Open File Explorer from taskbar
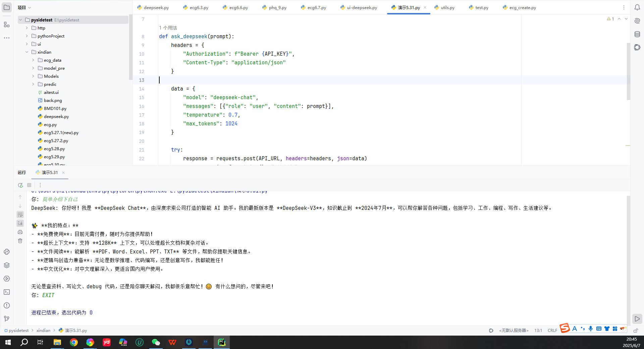Screen dimensions: 644x349 point(57,342)
